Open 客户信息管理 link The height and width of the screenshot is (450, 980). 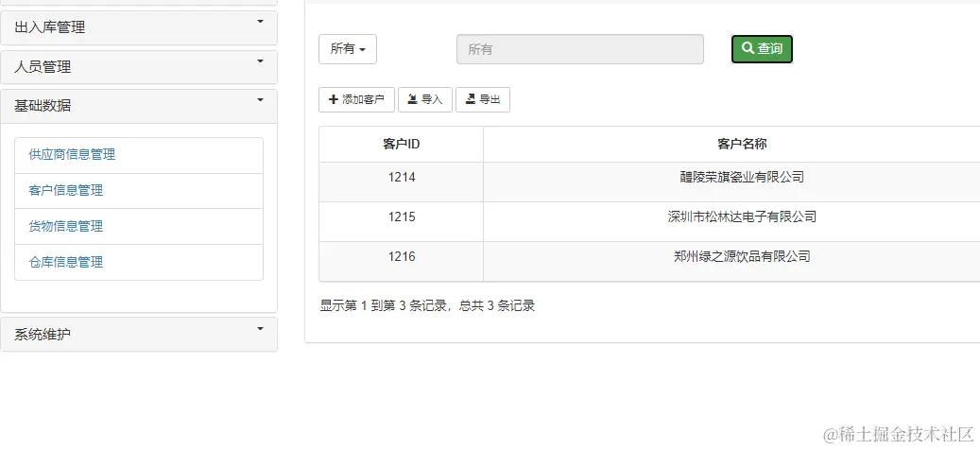pos(65,191)
